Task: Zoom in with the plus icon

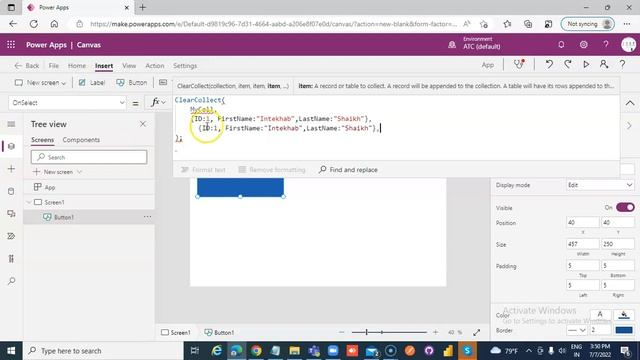Action: point(436,332)
